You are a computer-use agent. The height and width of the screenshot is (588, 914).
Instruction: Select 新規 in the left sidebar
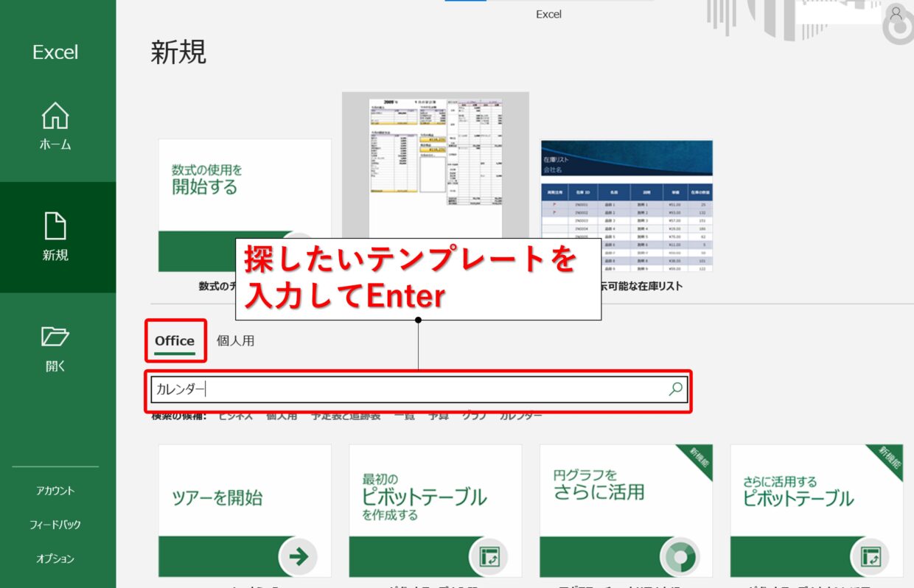pos(56,237)
